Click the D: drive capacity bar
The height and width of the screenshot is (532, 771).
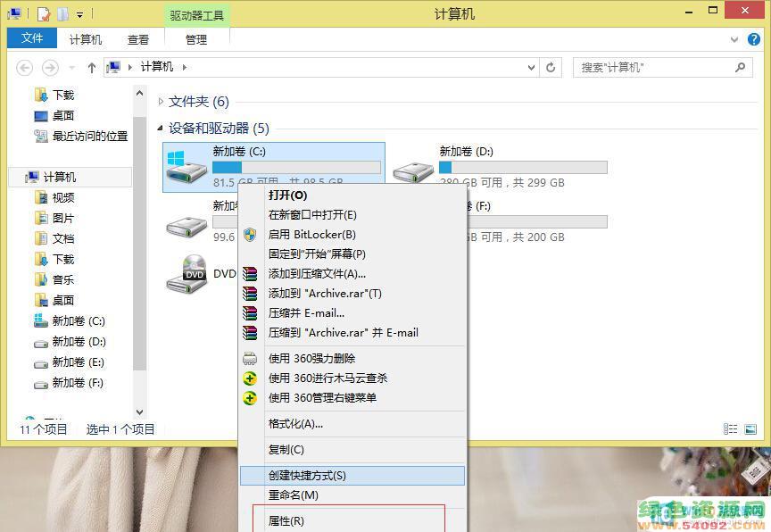[x=523, y=167]
